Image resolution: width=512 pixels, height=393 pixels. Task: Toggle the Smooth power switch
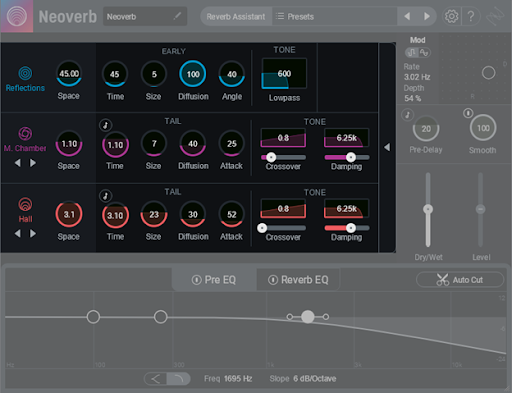(468, 113)
